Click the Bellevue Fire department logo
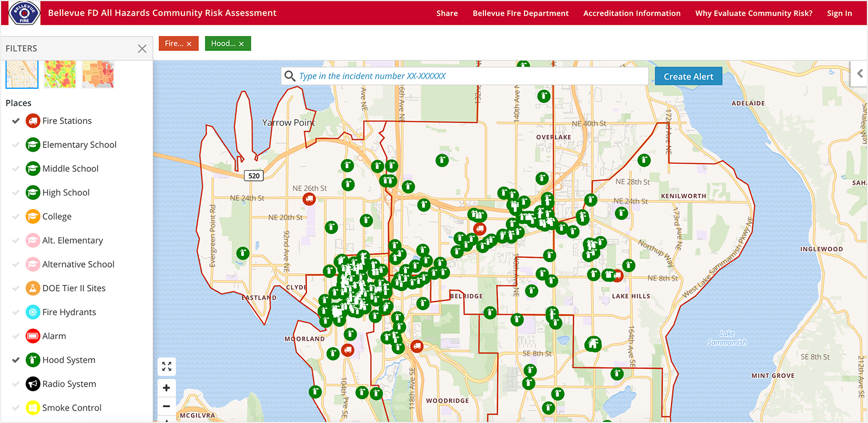The image size is (868, 423). pyautogui.click(x=24, y=13)
